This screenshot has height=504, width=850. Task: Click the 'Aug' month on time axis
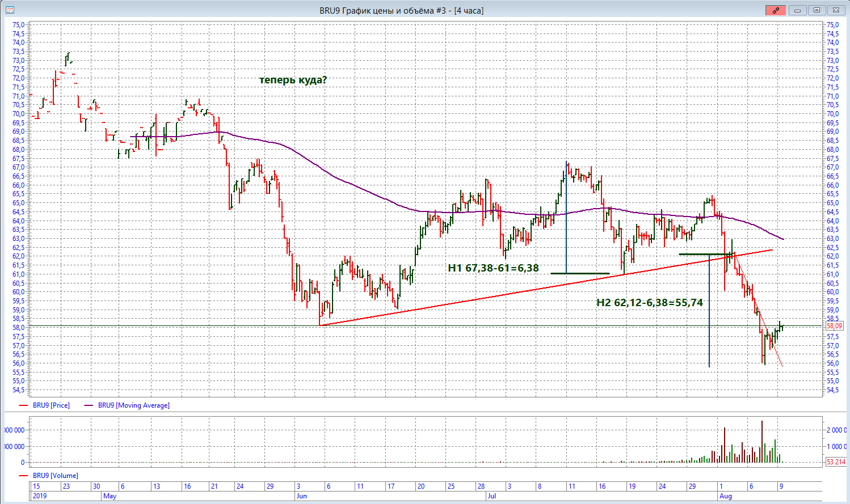click(x=726, y=496)
